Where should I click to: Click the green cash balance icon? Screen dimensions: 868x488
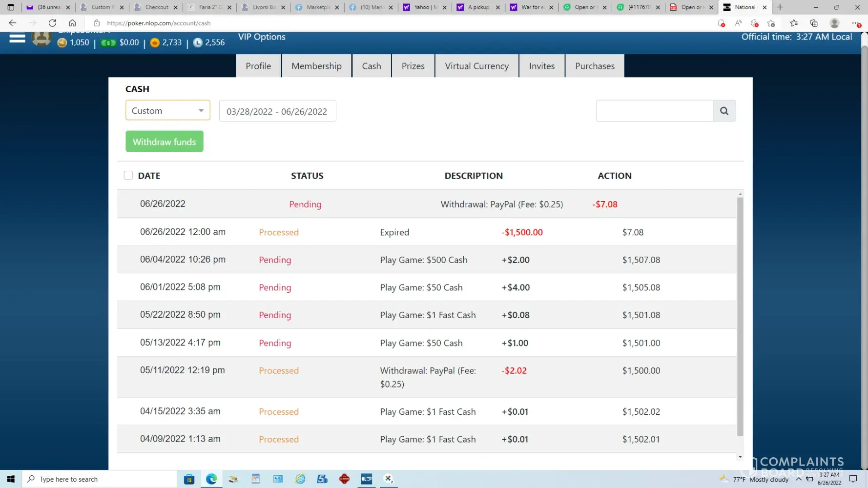point(108,43)
